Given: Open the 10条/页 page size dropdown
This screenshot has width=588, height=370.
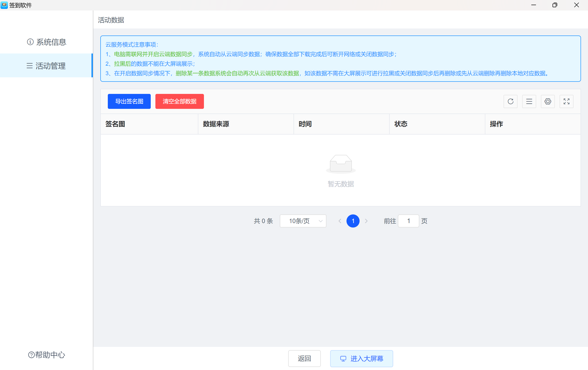Looking at the screenshot, I should tap(303, 221).
